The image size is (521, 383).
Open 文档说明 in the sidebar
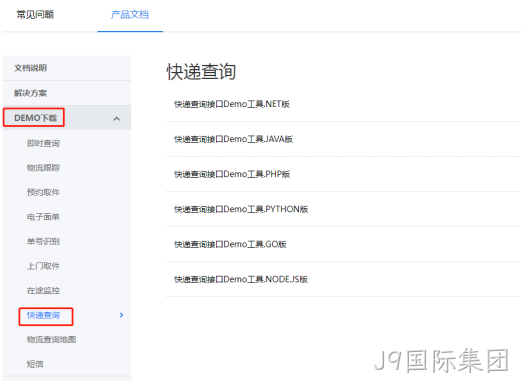[30, 68]
